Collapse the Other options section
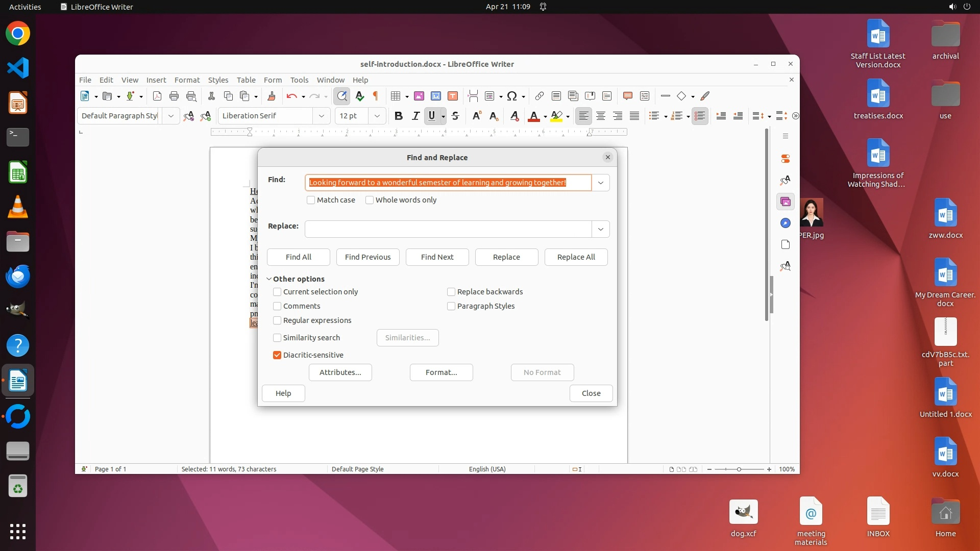 (269, 279)
